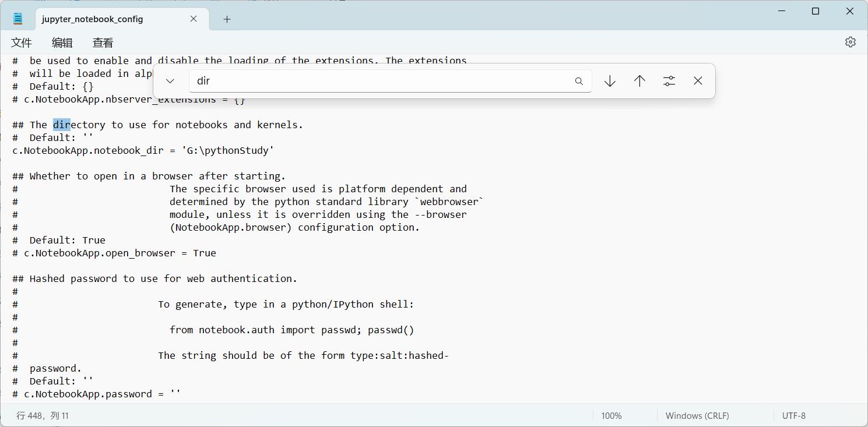Viewport: 868px width, 427px height.
Task: Click line and column indicator 行 448
Action: click(43, 415)
